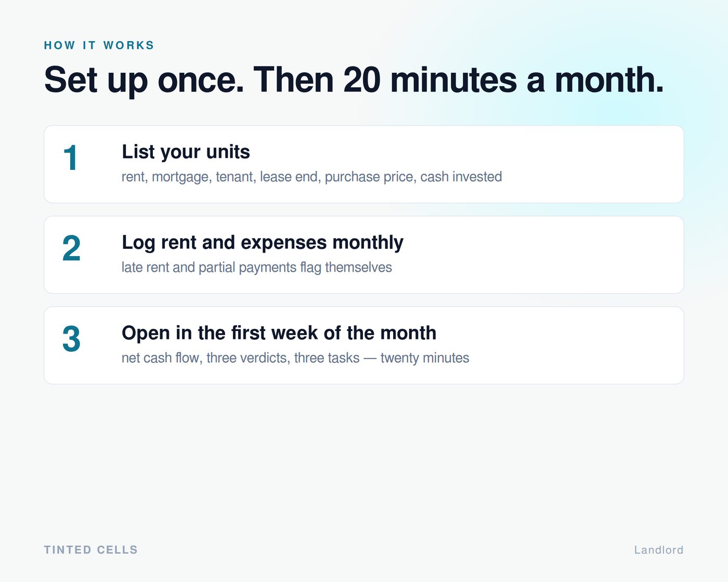Open the second step card
728x582 pixels.
363,255
